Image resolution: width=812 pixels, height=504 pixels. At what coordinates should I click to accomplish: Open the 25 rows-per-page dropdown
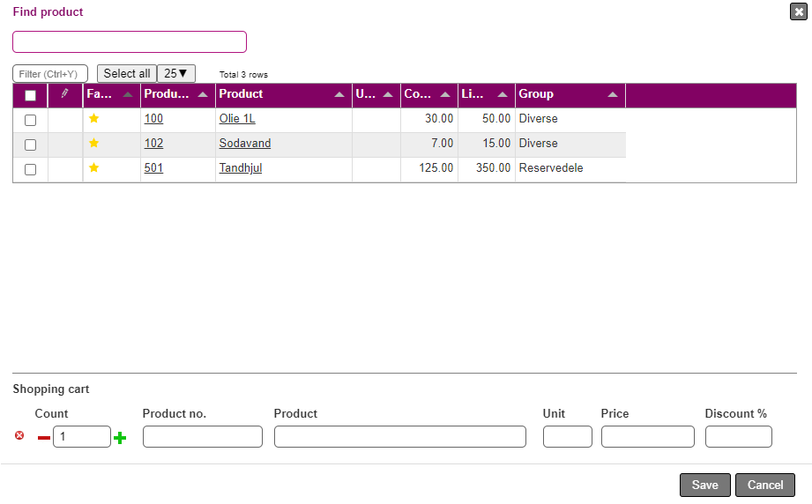(x=176, y=74)
